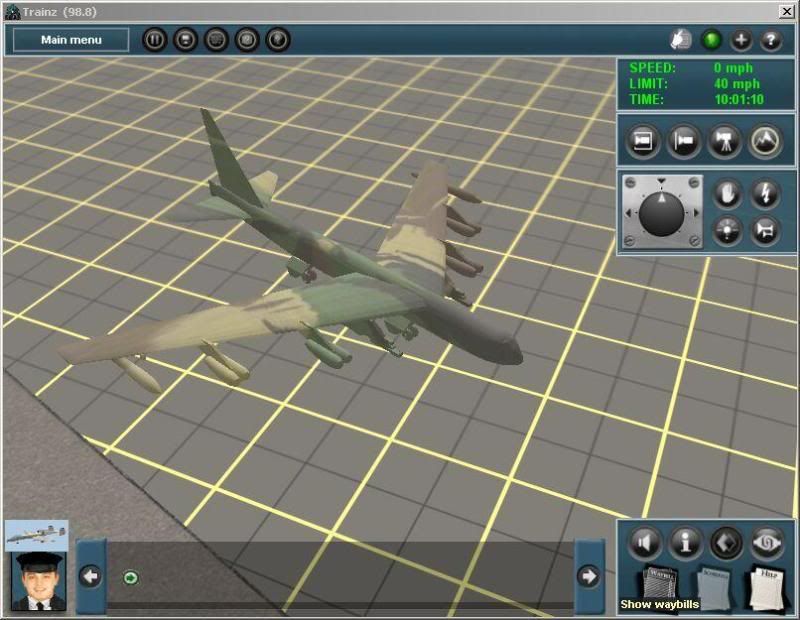Open the Main menu
Image resolution: width=800 pixels, height=620 pixels.
click(71, 40)
